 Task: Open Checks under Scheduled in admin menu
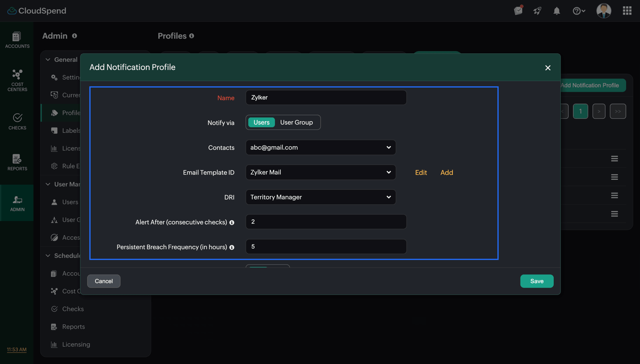[x=73, y=309]
